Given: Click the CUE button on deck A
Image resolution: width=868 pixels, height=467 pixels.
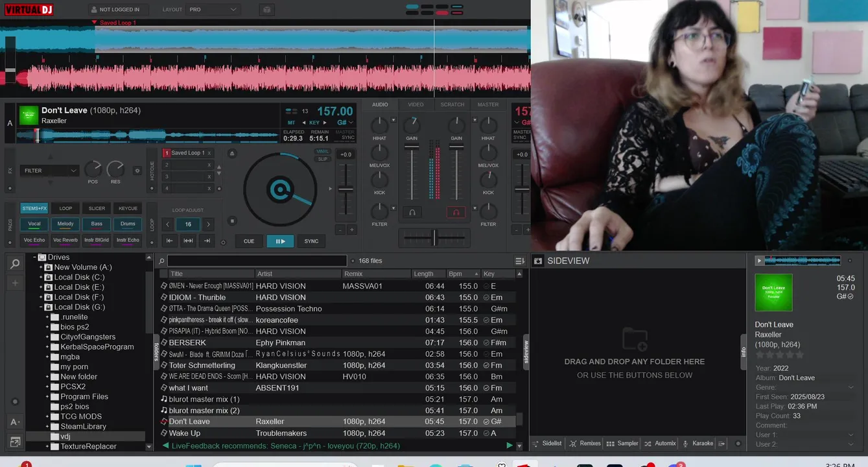Looking at the screenshot, I should pyautogui.click(x=249, y=241).
